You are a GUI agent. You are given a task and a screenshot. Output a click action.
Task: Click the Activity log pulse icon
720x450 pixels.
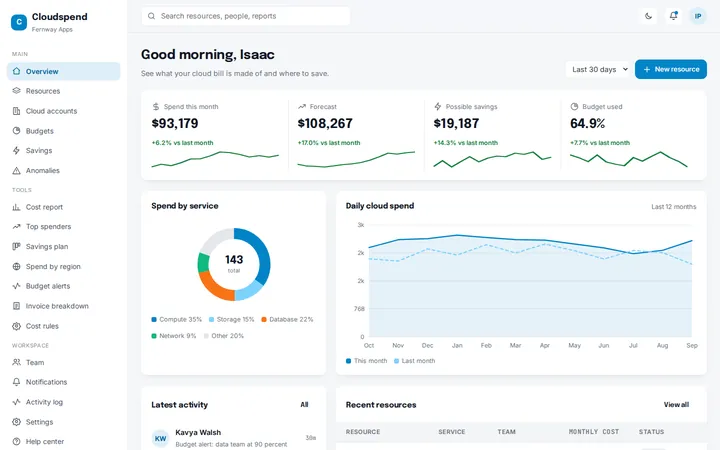pyautogui.click(x=17, y=402)
